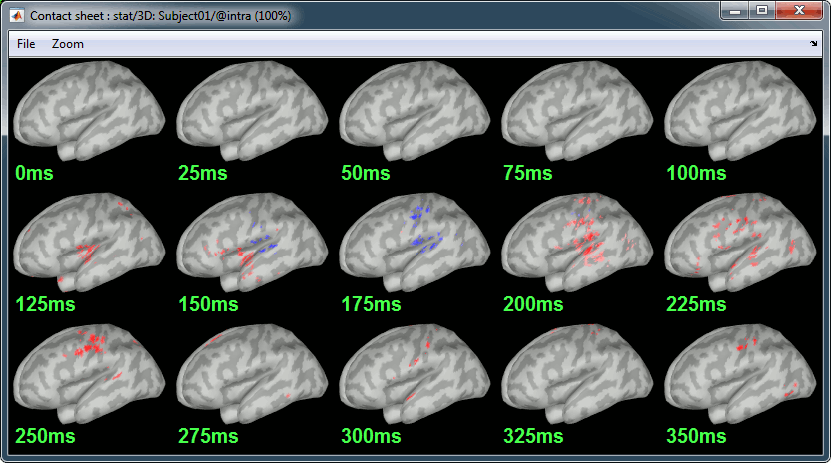
Task: Maximize the Contact sheet window
Action: 762,10
